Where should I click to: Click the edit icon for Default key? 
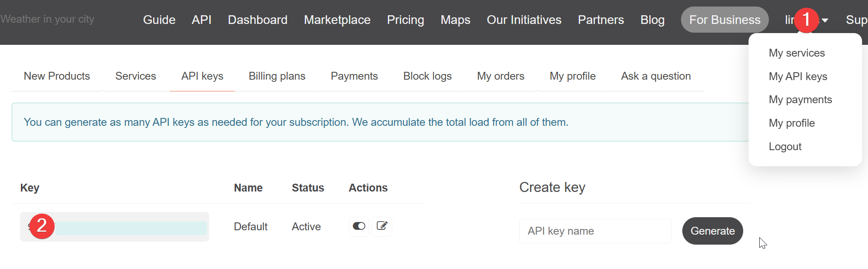click(x=382, y=226)
